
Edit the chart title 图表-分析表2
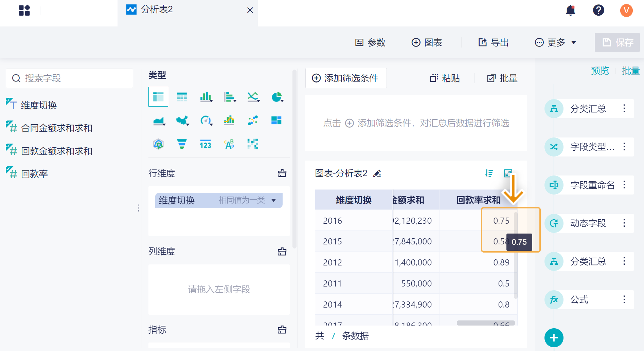pyautogui.click(x=377, y=173)
